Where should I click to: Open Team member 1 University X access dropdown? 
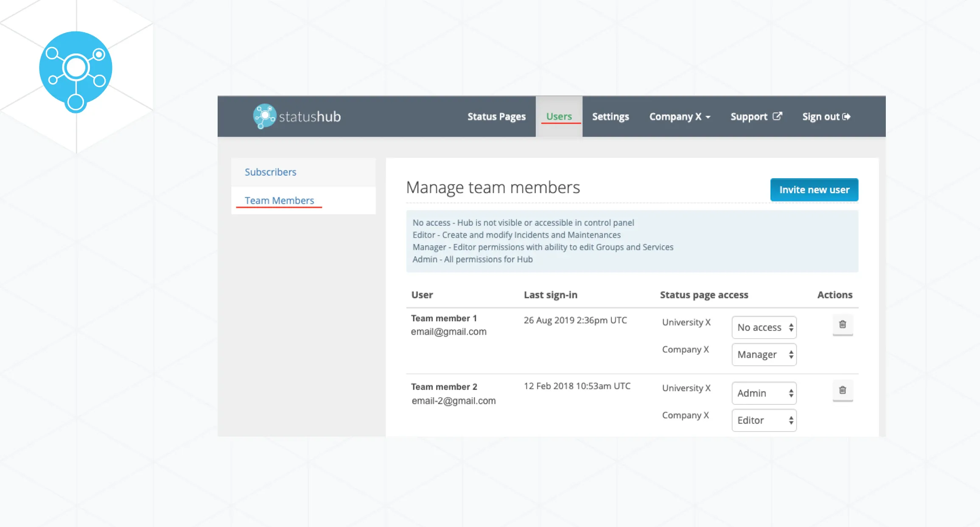tap(764, 328)
